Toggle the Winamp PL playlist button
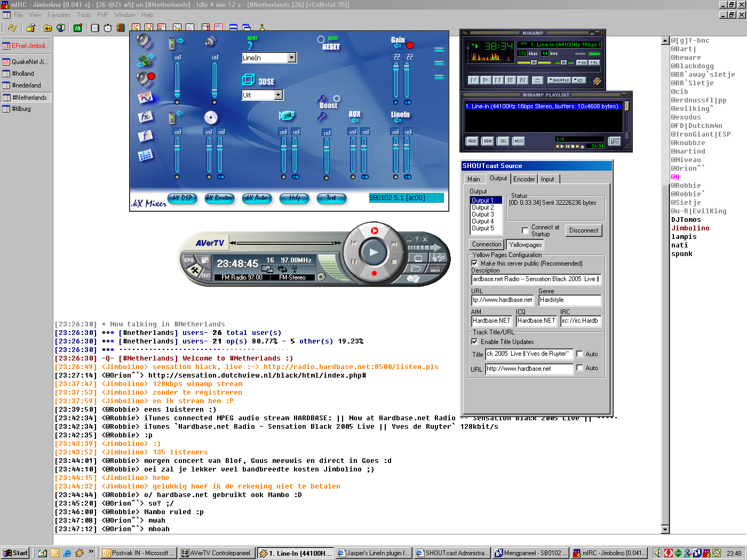This screenshot has height=560, width=747. tap(594, 62)
